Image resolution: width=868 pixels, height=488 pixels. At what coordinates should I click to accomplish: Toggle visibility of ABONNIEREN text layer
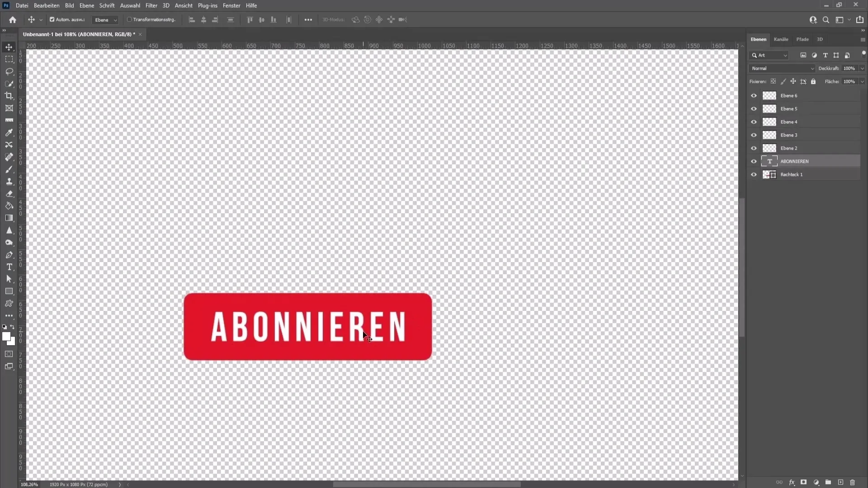(754, 161)
